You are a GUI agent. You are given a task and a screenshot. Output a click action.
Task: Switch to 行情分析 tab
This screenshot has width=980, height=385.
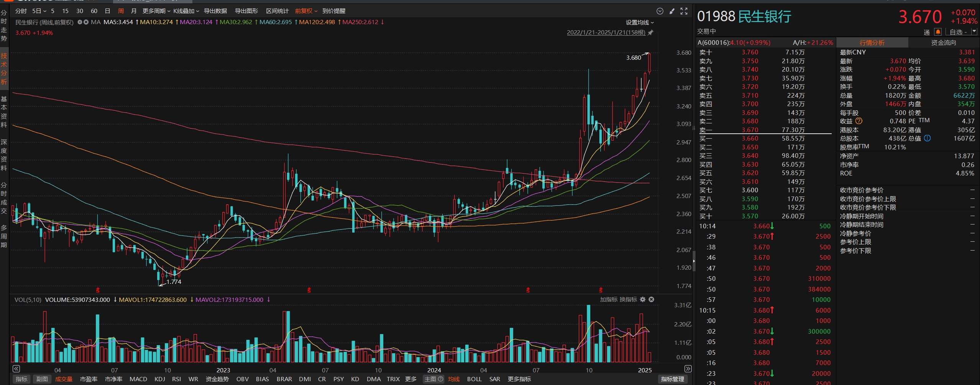(872, 43)
